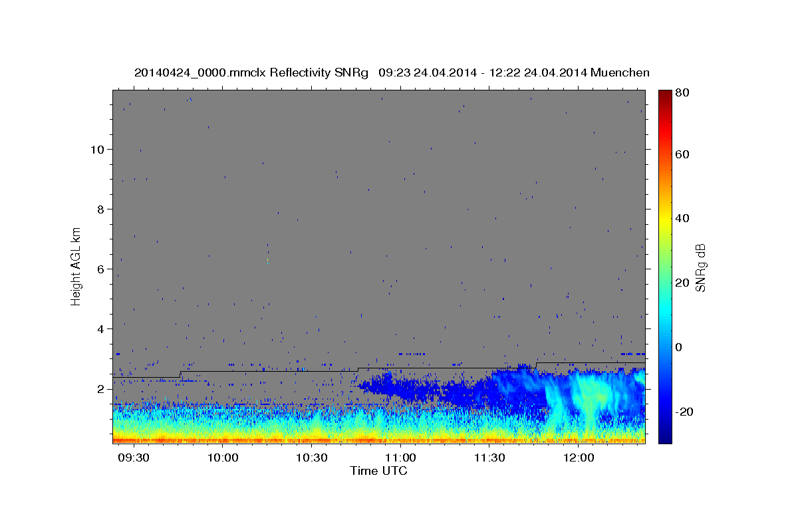798x532 pixels.
Task: Click the 10:30 time tick label
Action: [312, 458]
